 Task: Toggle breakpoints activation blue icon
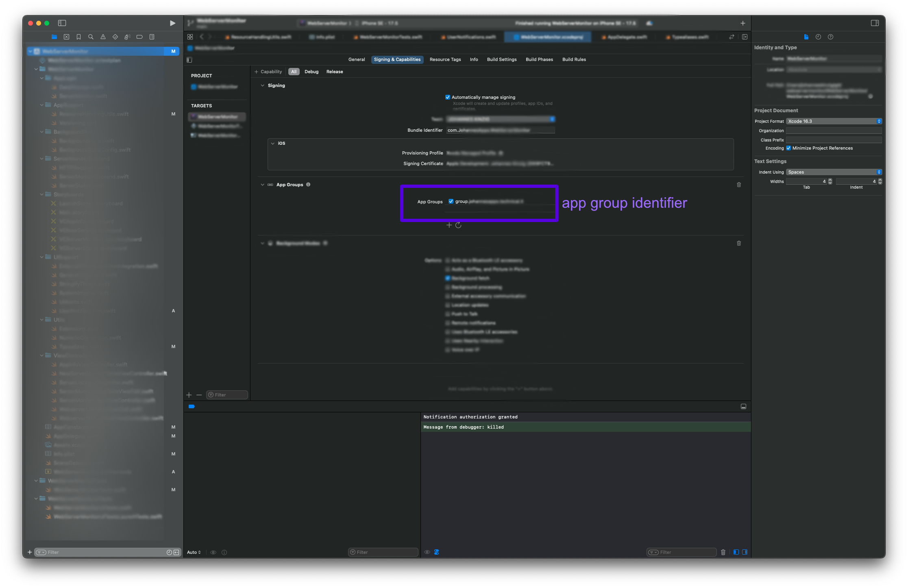pos(192,407)
